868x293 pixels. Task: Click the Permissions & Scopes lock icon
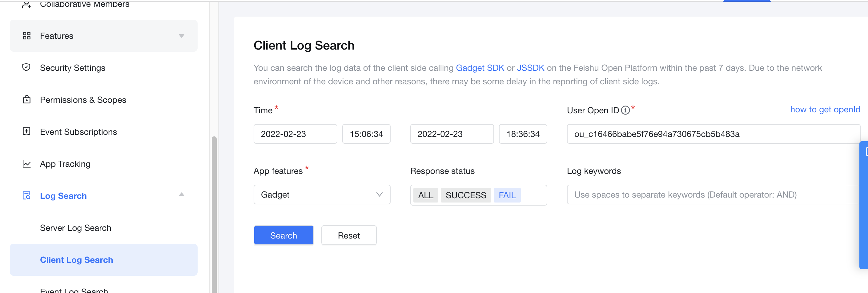(26, 100)
